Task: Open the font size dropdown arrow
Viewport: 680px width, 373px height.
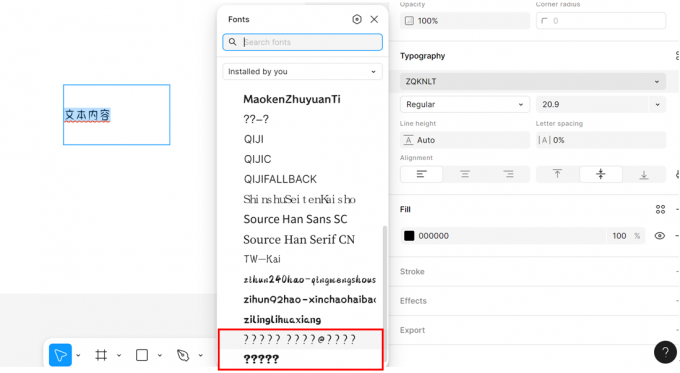Action: click(657, 105)
